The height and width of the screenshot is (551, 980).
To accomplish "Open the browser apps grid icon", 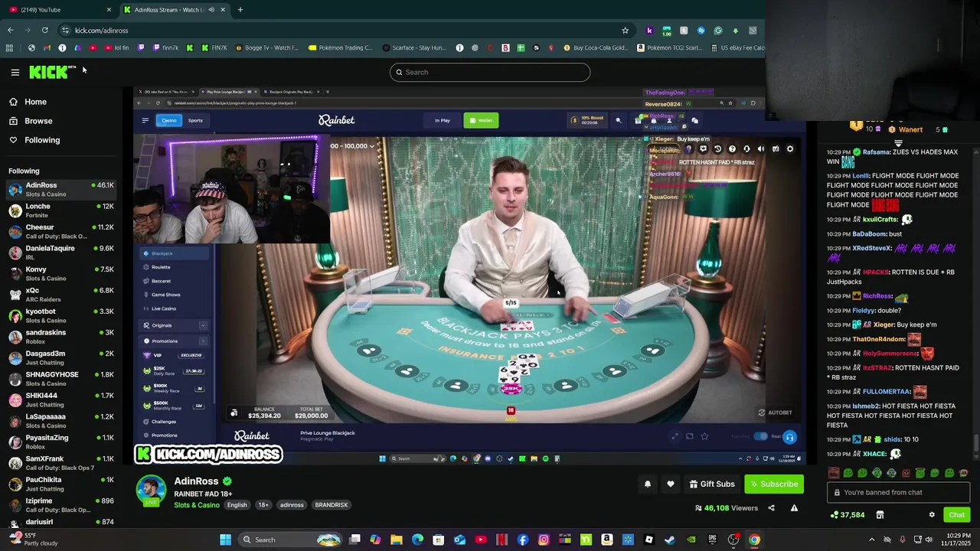I will coord(9,47).
